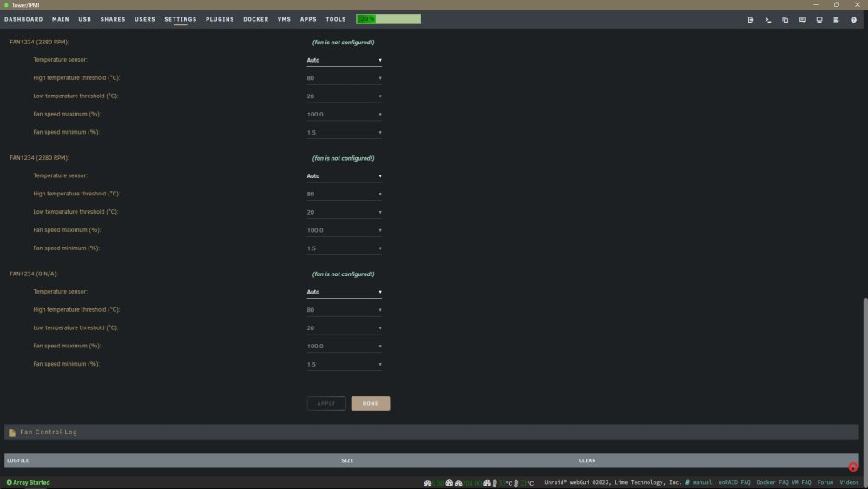Click the overlapping-squares icon in the header
This screenshot has height=489, width=868.
click(x=785, y=19)
